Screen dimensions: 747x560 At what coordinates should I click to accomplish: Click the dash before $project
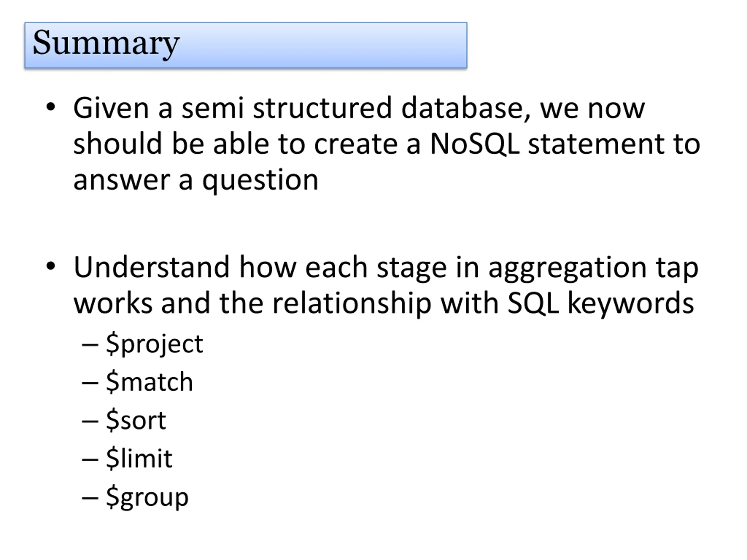click(x=90, y=345)
